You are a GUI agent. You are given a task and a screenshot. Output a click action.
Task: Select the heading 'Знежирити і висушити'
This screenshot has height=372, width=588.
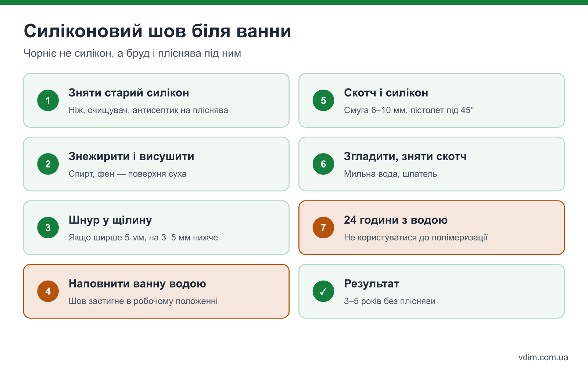132,156
